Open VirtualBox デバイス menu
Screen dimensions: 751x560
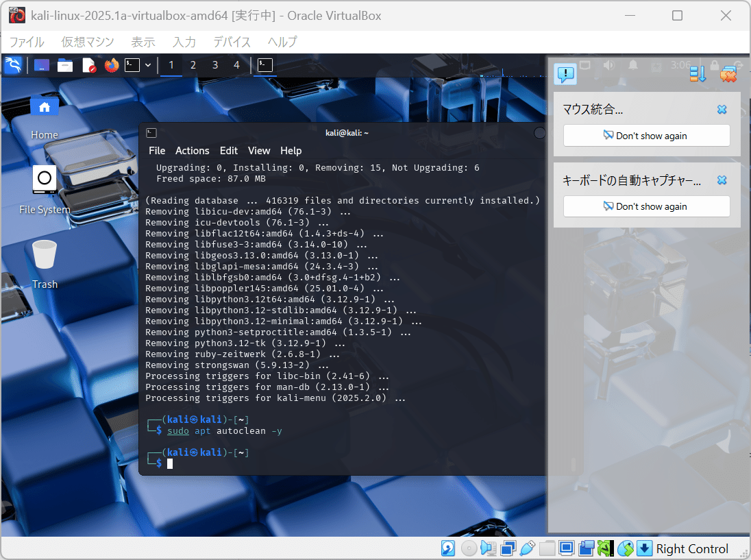point(232,42)
